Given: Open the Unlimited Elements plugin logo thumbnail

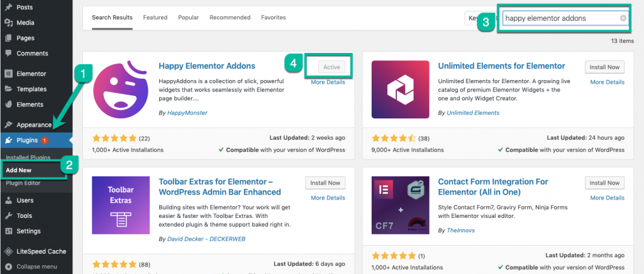Looking at the screenshot, I should (x=401, y=89).
